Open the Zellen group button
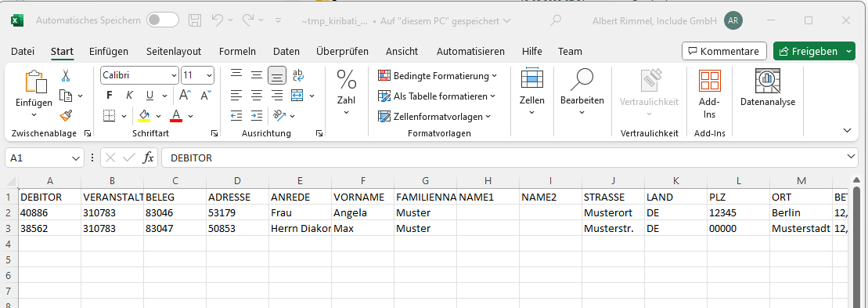Screen dimensions: 868x308 532,92
